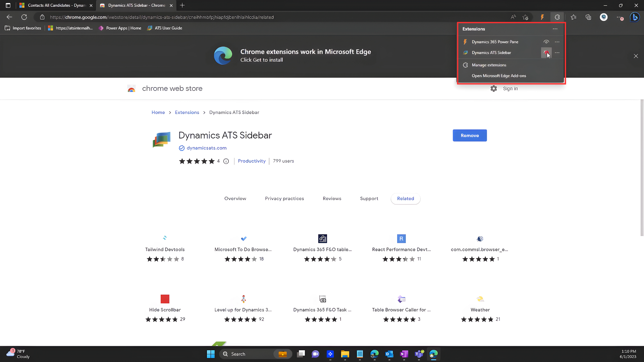Open weather widget in taskbar
644x362 pixels.
[18, 354]
